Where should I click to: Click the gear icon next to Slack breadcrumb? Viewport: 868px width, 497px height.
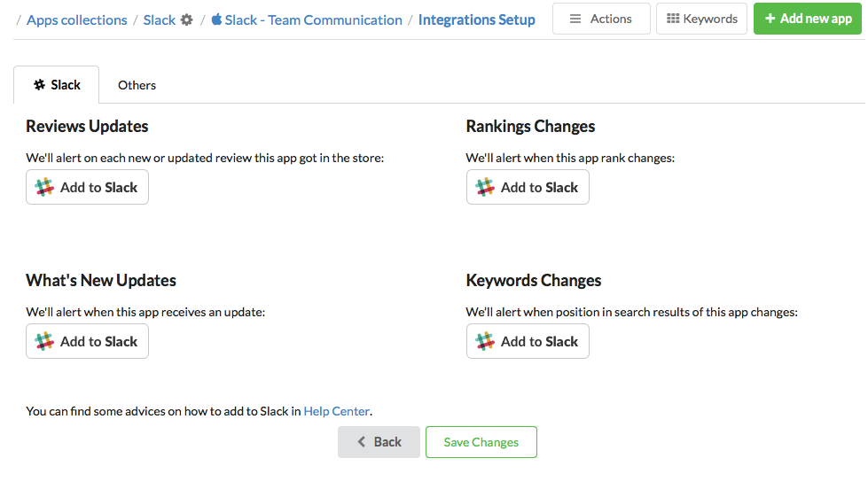[186, 19]
